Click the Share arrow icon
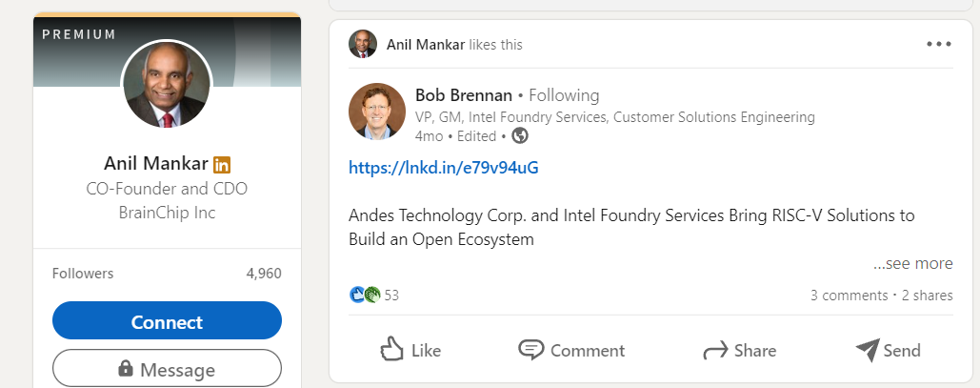 pos(714,350)
